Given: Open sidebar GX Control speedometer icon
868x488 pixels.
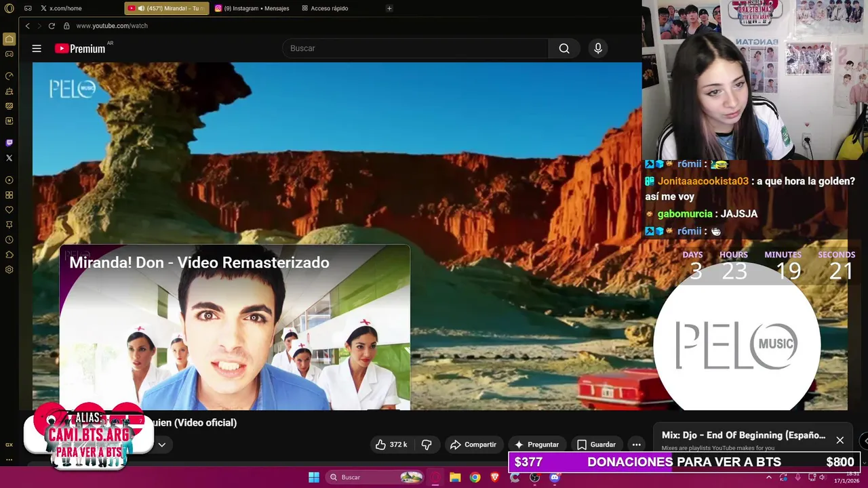Looking at the screenshot, I should [9, 76].
